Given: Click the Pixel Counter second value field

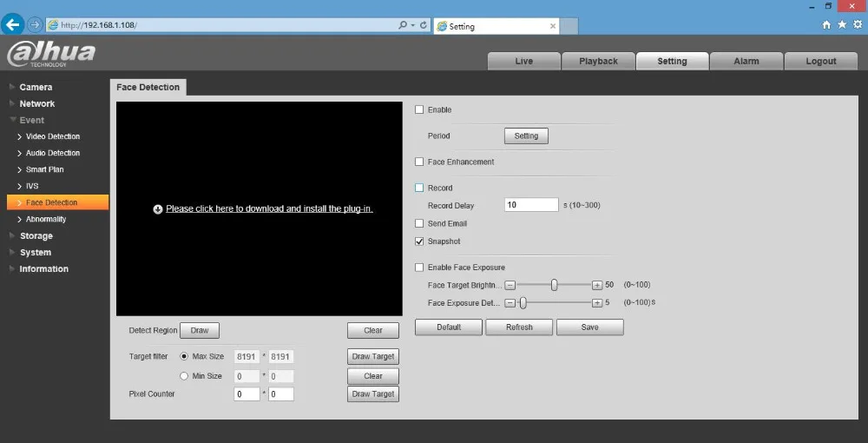Looking at the screenshot, I should pyautogui.click(x=280, y=394).
